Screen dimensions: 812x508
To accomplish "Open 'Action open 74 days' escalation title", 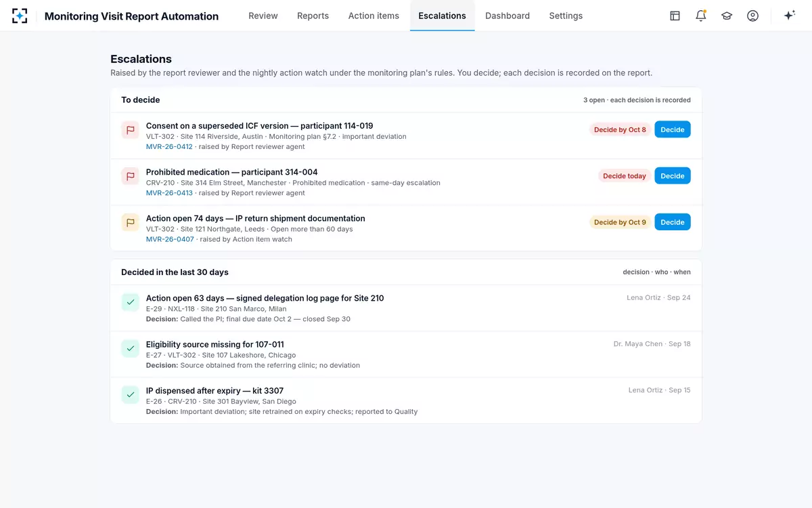I will coord(255,218).
